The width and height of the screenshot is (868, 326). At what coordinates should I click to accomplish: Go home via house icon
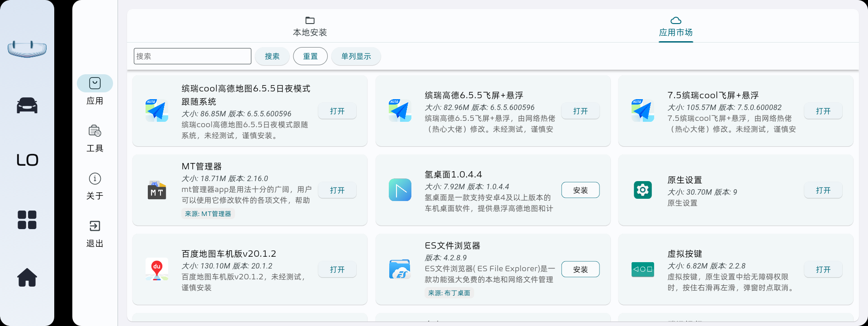pos(27,277)
